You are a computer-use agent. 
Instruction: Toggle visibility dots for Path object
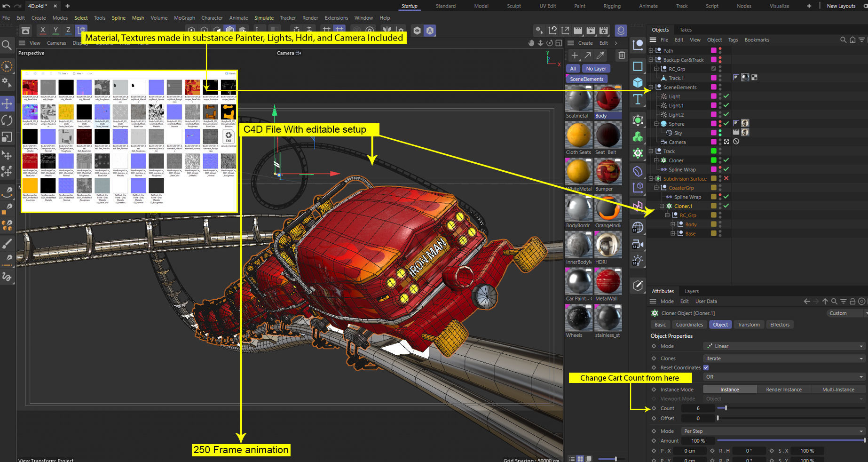720,50
